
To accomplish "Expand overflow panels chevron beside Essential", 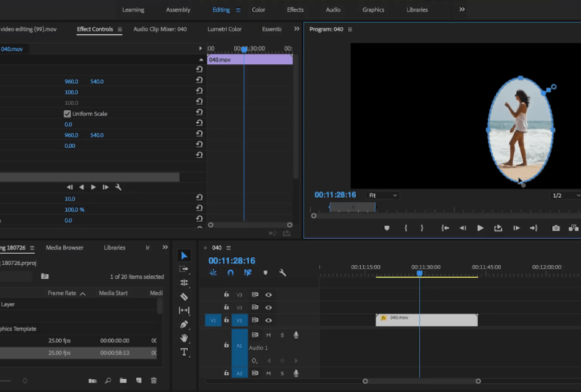I will (x=297, y=29).
